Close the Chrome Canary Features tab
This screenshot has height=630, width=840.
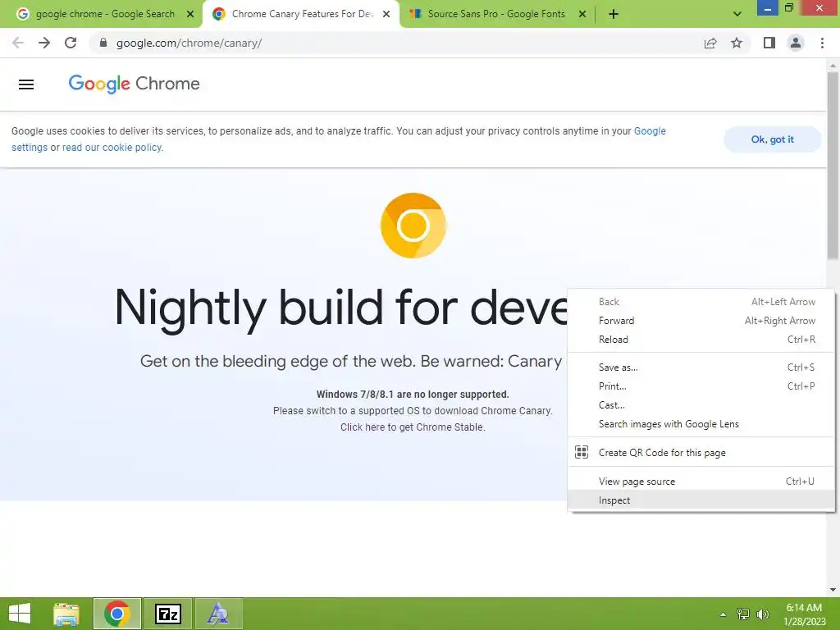coord(386,14)
